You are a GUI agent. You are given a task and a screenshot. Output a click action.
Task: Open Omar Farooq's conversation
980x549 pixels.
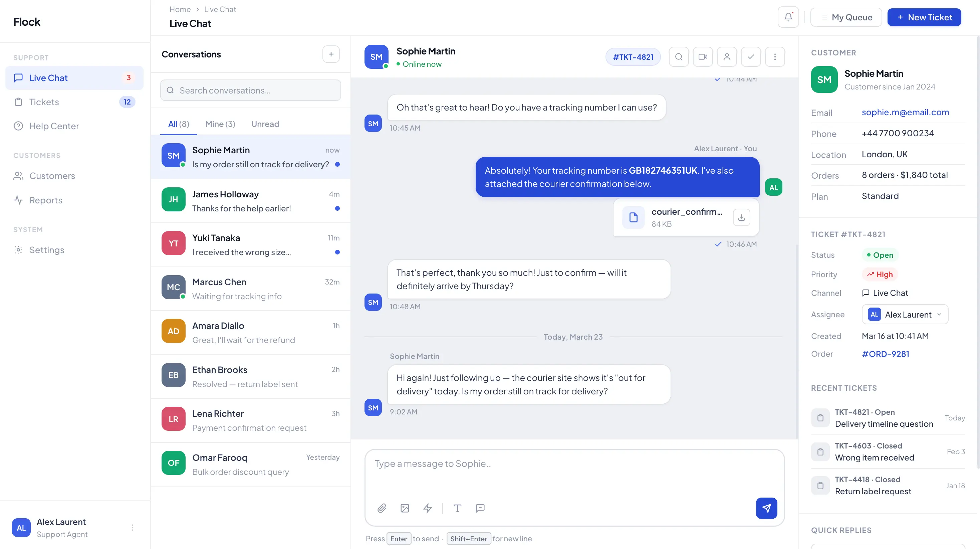[x=250, y=465]
